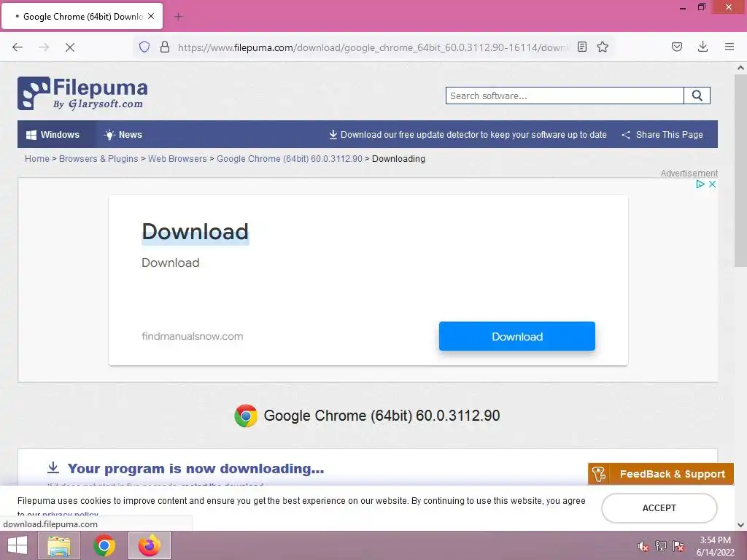Close the advertisement with X icon

(x=712, y=184)
